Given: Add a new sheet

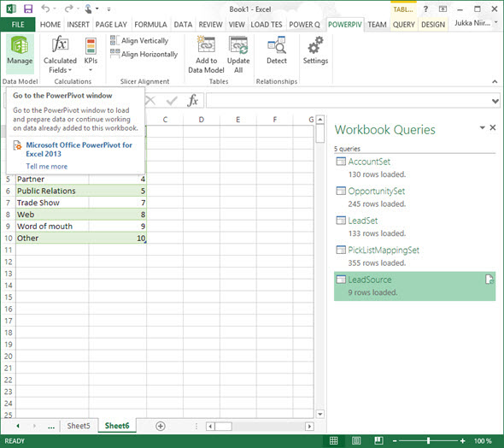Looking at the screenshot, I should click(160, 426).
